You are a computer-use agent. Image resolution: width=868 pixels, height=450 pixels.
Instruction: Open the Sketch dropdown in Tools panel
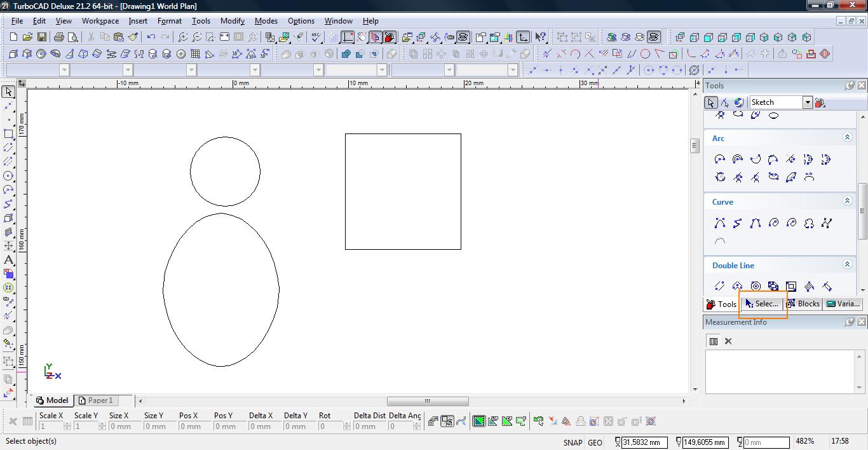coord(807,102)
